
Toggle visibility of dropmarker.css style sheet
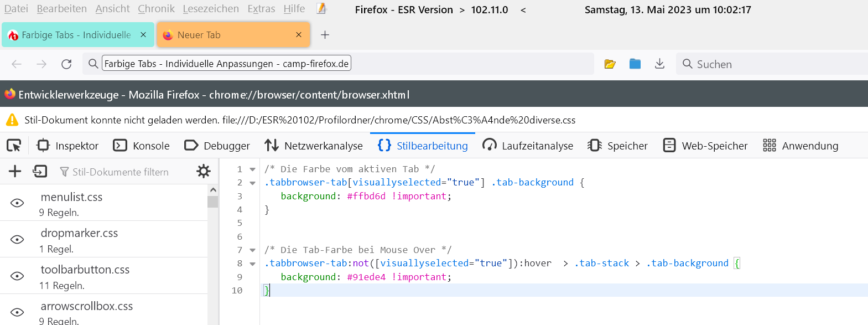pyautogui.click(x=18, y=240)
